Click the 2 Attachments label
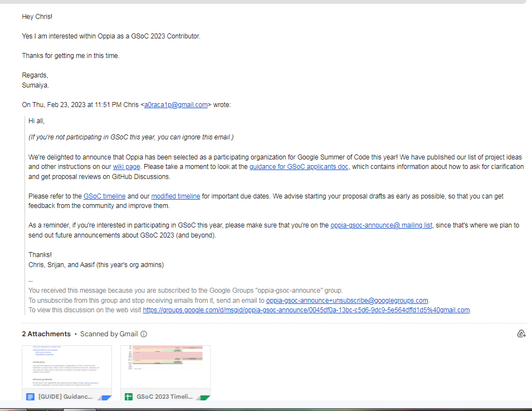 point(47,333)
